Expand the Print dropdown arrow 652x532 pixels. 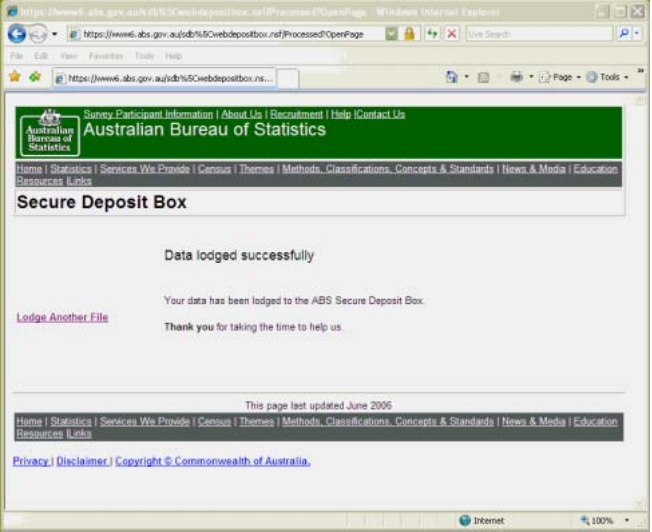(x=531, y=77)
